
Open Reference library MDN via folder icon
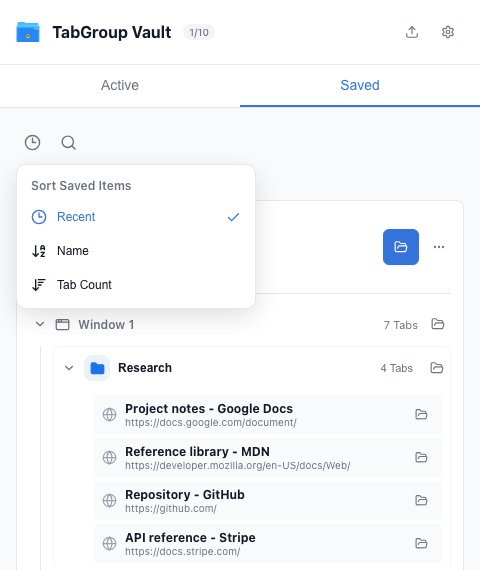tap(421, 457)
